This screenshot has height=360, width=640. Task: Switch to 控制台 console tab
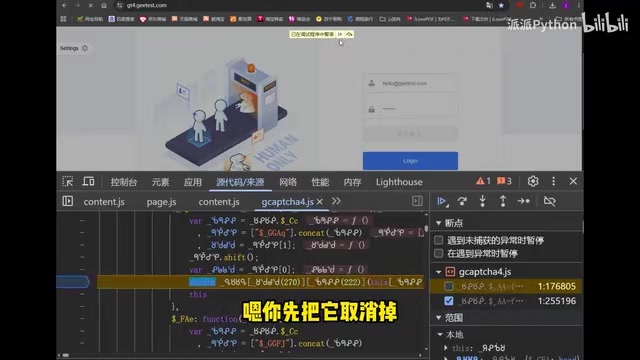pos(124,182)
